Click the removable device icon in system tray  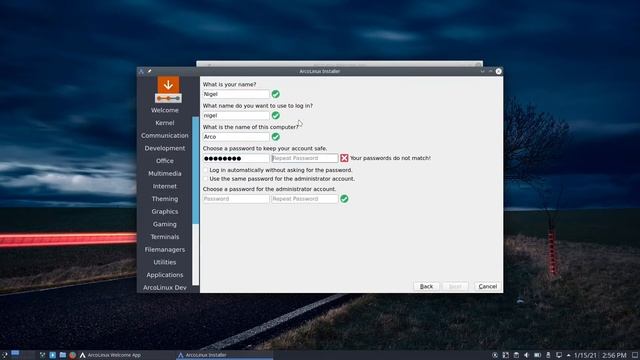548,355
